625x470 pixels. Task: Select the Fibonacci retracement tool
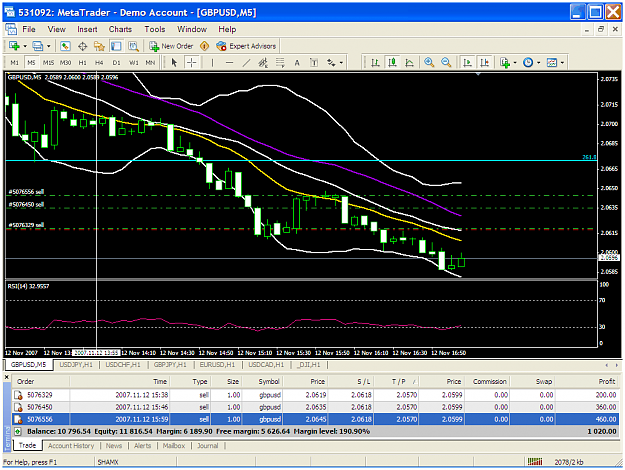pyautogui.click(x=280, y=63)
